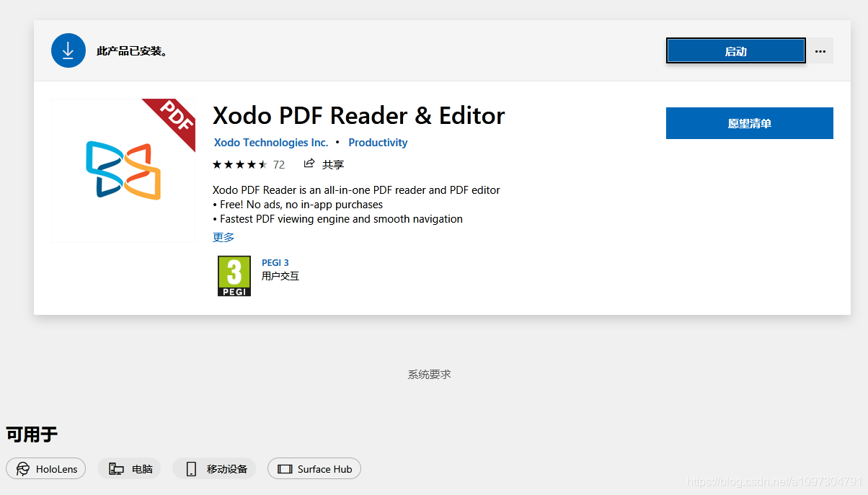
Task: Click the Surface Hub label
Action: click(325, 469)
